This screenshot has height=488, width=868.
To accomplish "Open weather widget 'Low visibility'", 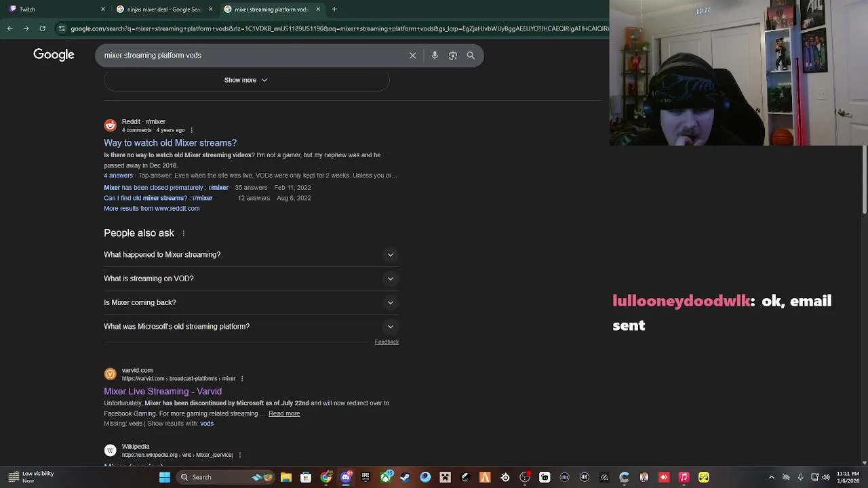I will coord(31,477).
